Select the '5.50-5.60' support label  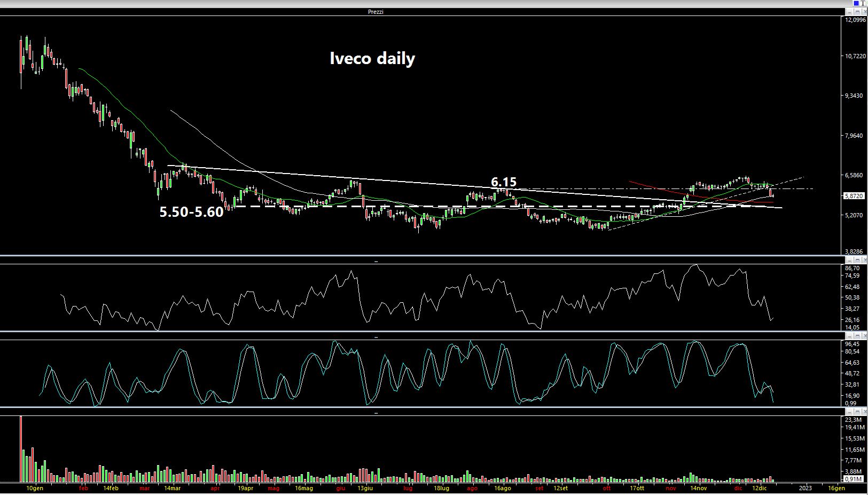(191, 212)
